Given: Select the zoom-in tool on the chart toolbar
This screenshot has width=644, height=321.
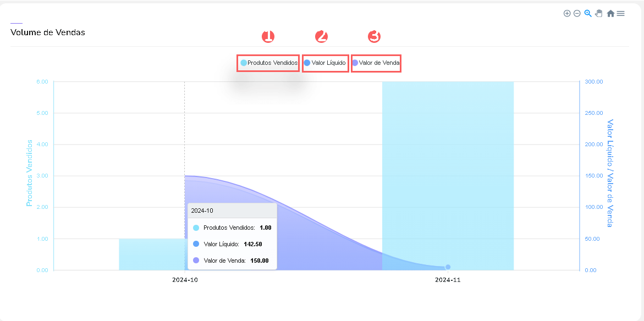Looking at the screenshot, I should (567, 13).
